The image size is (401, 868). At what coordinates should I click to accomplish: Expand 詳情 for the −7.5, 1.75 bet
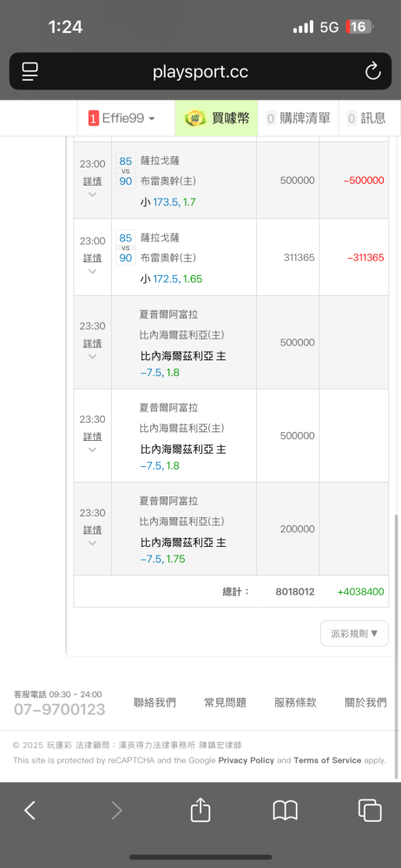pos(93,529)
